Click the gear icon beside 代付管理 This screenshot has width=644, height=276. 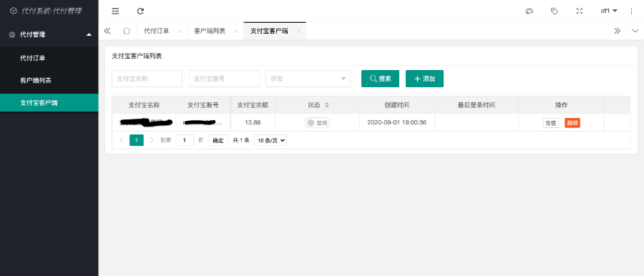pyautogui.click(x=12, y=35)
